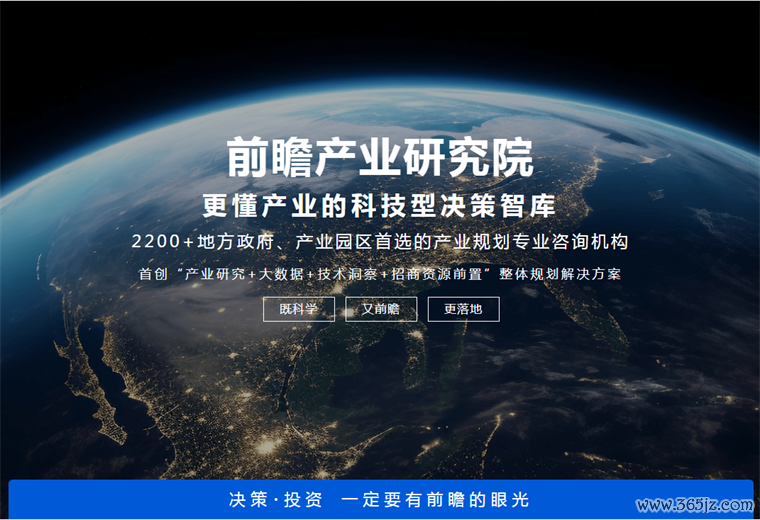Click the 既科学 outlined button
Viewport: 760px width, 520px height.
[x=299, y=309]
